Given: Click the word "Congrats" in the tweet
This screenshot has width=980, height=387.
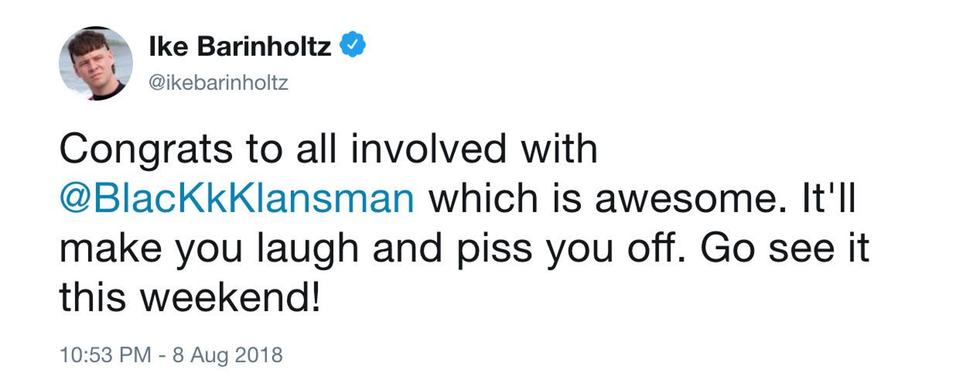Looking at the screenshot, I should (x=146, y=149).
